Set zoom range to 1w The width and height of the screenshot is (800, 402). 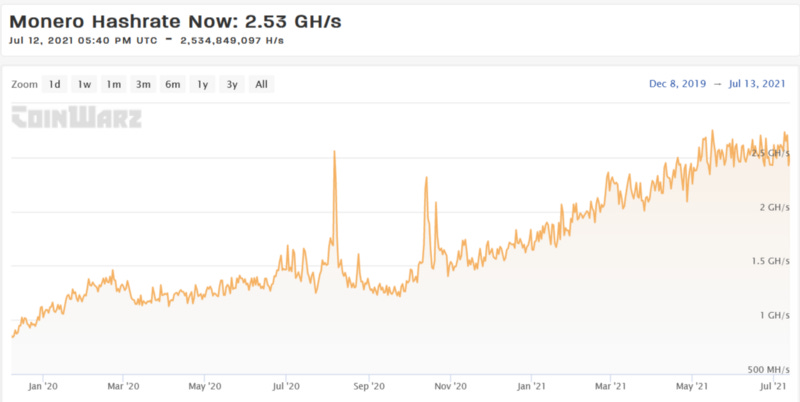tap(84, 84)
